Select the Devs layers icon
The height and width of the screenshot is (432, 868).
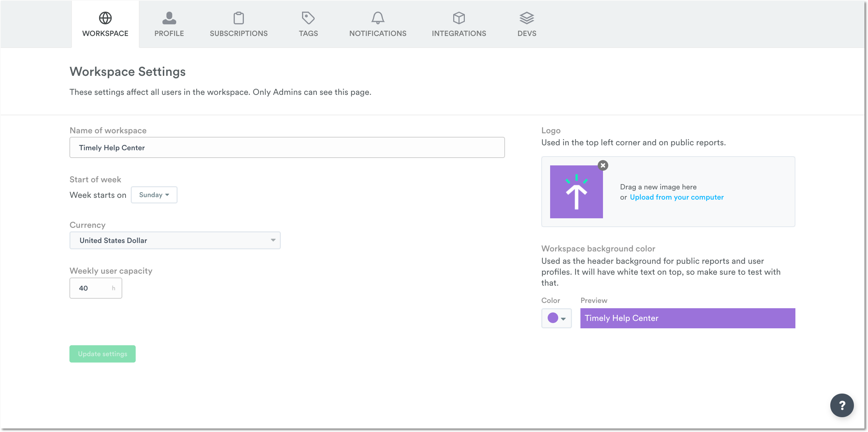click(x=527, y=18)
